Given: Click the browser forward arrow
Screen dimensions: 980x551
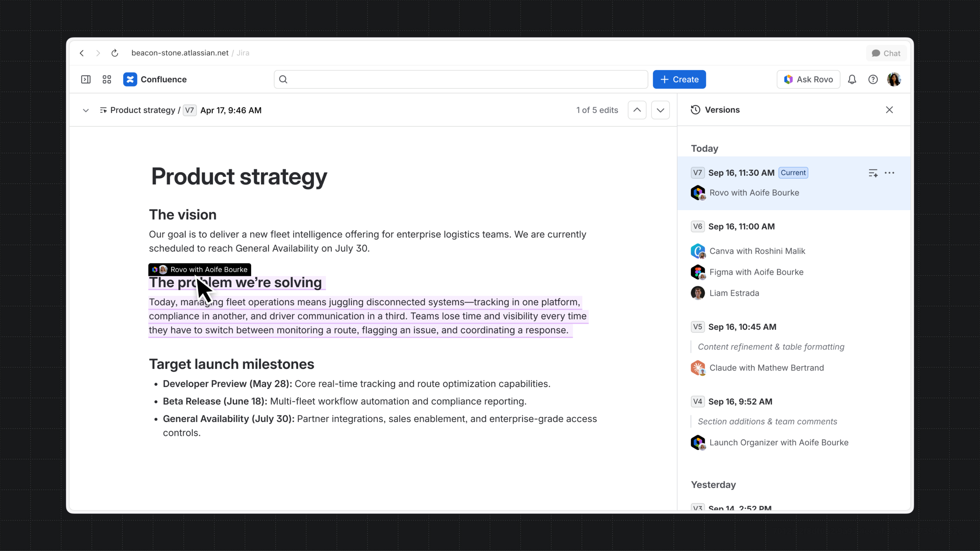Looking at the screenshot, I should click(x=98, y=53).
